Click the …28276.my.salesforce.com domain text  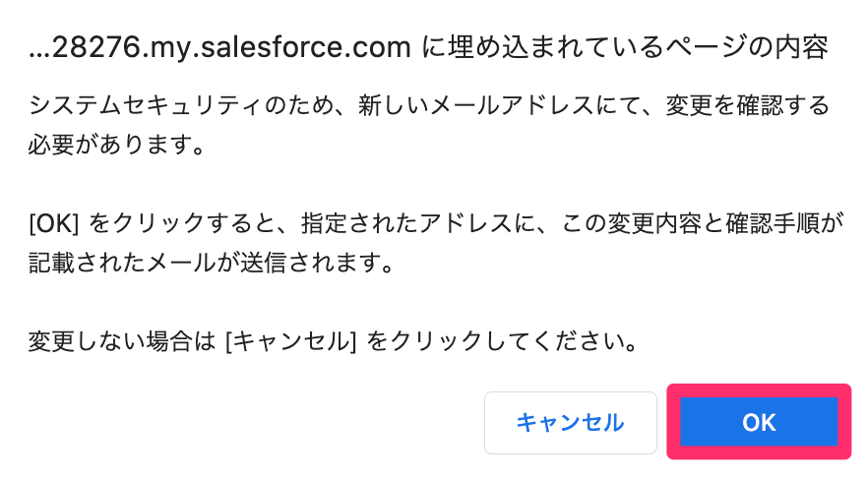(219, 47)
